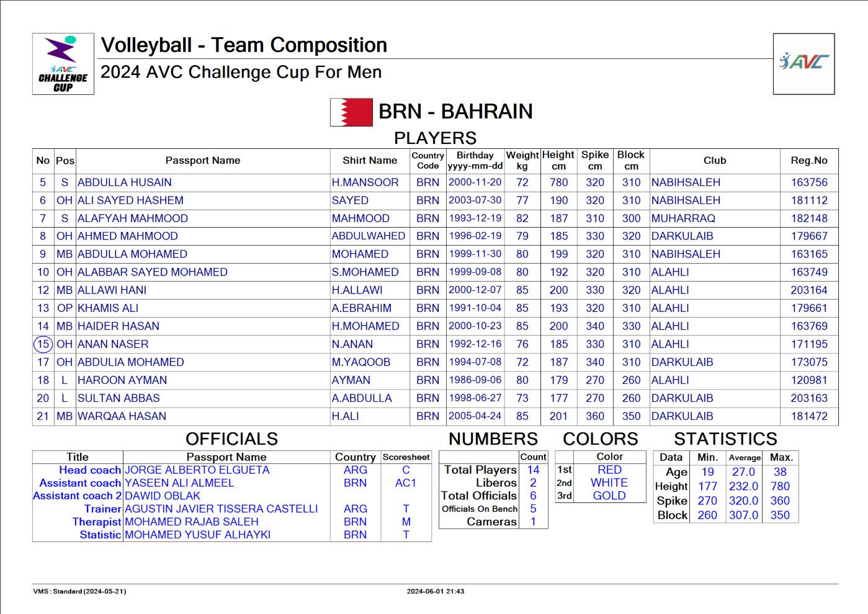868x614 pixels.
Task: Click shirt name S.MOHAMED
Action: (365, 272)
